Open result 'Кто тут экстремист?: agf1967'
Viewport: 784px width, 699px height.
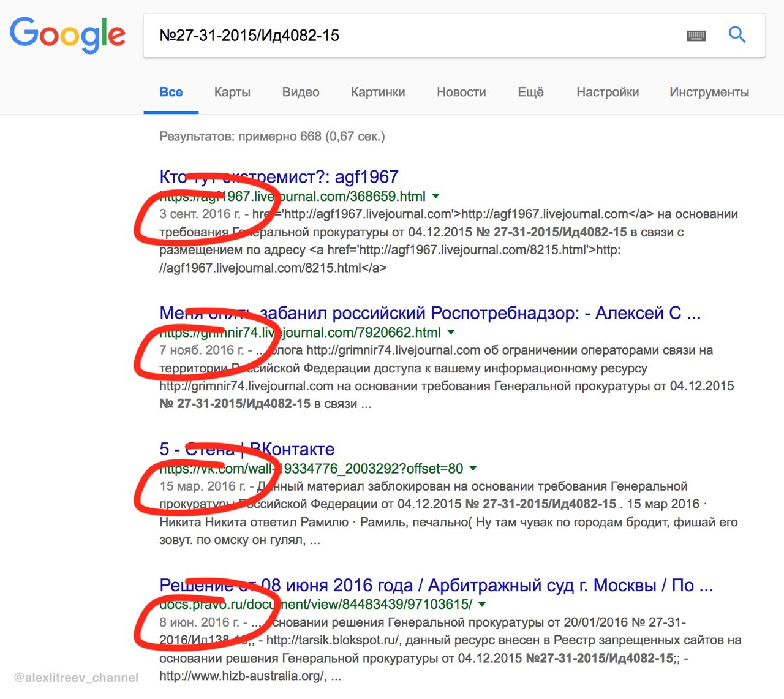coord(279,177)
